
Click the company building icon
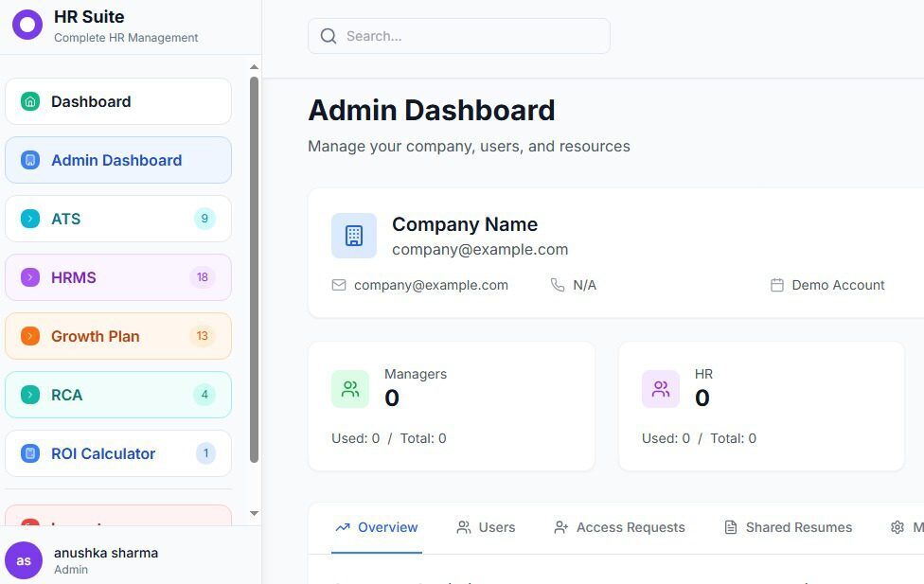(x=354, y=236)
